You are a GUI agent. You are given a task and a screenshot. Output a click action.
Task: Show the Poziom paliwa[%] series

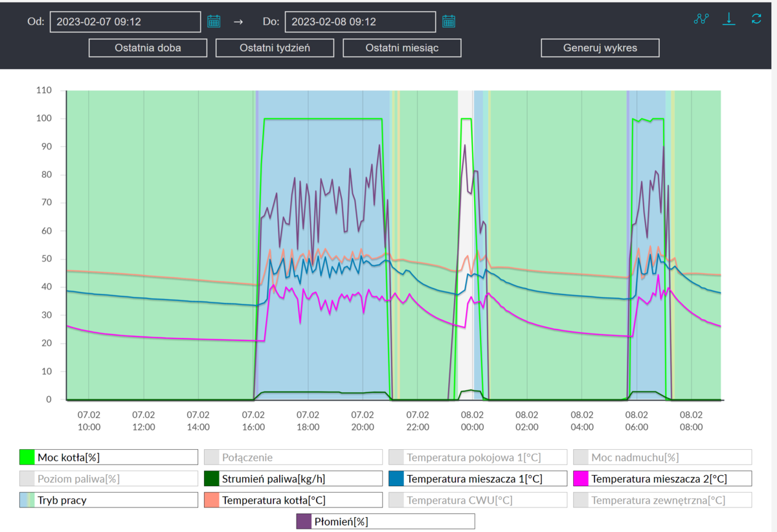click(109, 479)
